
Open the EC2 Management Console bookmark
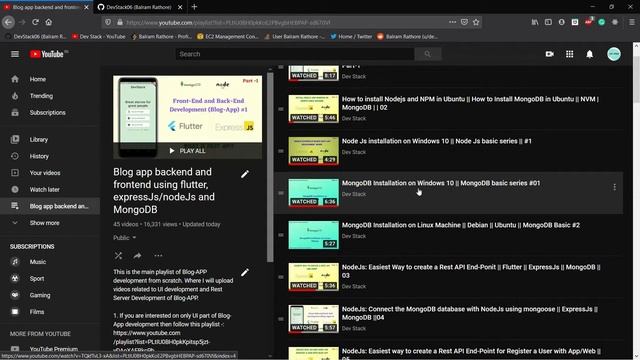[x=228, y=36]
